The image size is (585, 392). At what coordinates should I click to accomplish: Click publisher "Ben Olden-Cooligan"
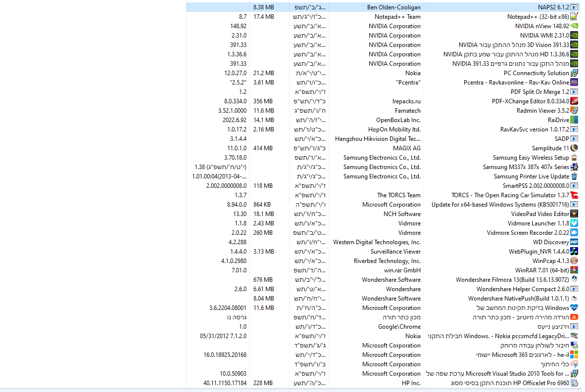coord(393,7)
